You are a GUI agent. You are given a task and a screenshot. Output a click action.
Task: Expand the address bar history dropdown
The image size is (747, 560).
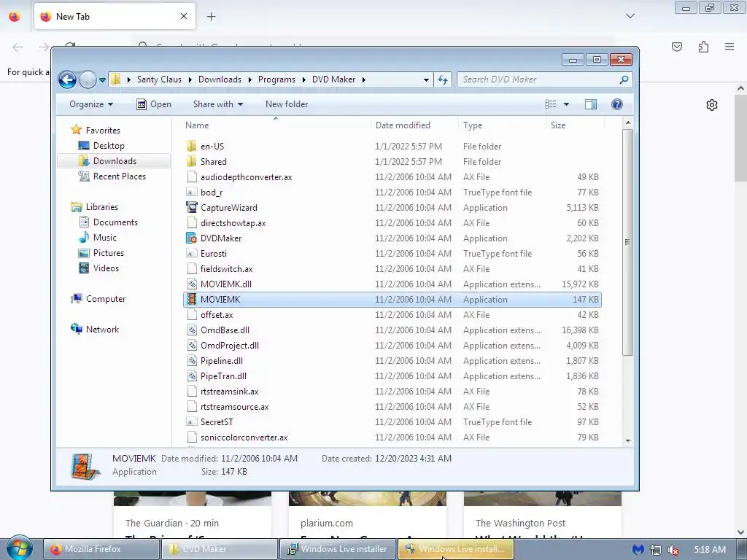pyautogui.click(x=426, y=80)
